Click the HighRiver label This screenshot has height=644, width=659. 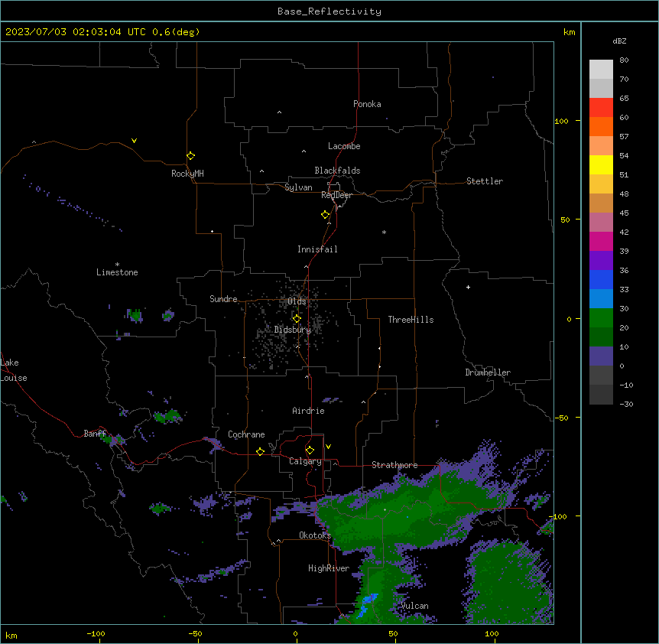(329, 568)
